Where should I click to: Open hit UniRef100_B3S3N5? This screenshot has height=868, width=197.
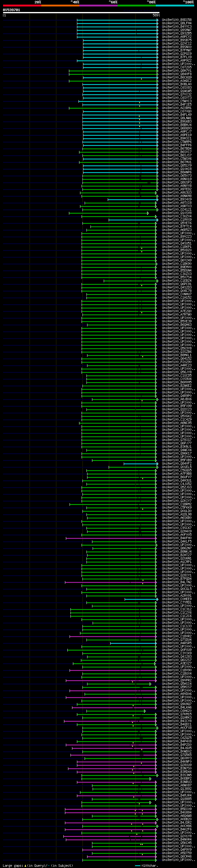(x=177, y=775)
